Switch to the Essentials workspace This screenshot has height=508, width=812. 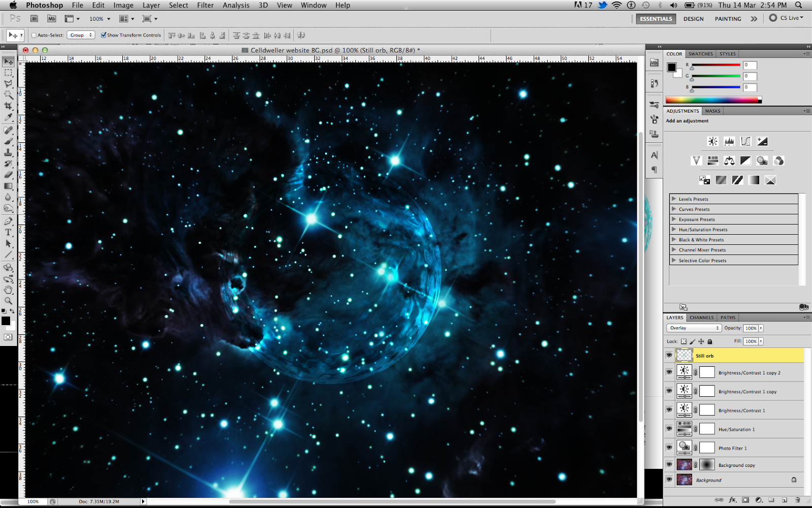[656, 19]
